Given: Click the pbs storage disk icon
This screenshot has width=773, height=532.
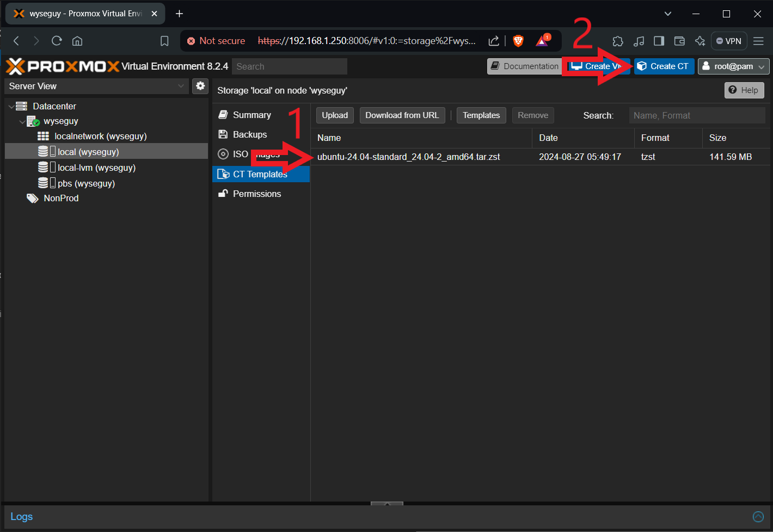Looking at the screenshot, I should coord(43,183).
